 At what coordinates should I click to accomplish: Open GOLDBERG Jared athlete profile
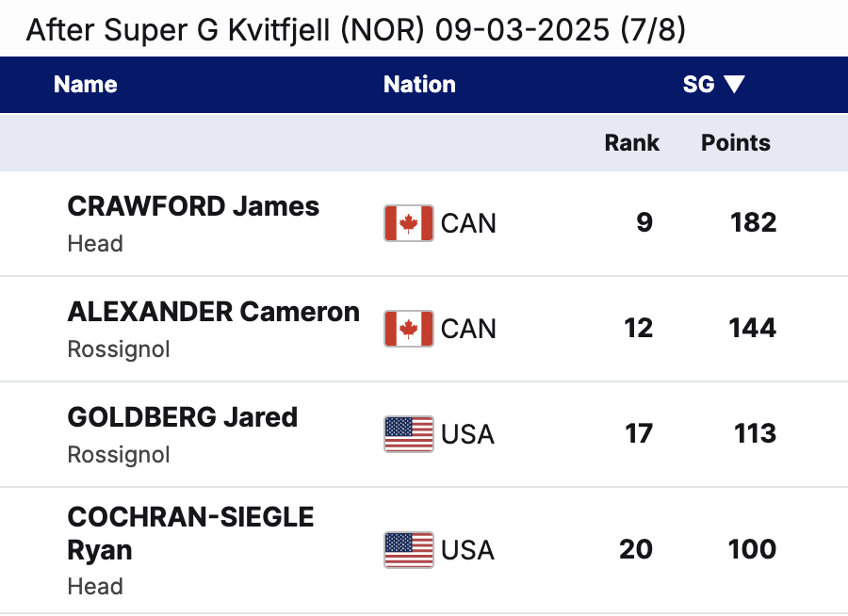[x=182, y=417]
